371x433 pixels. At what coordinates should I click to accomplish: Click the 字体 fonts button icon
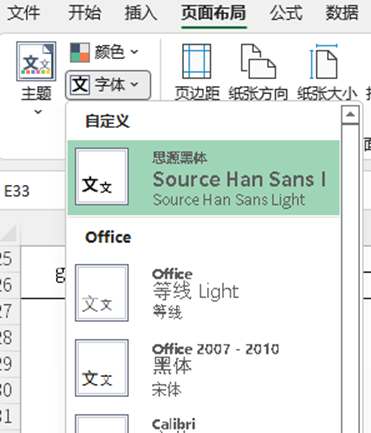80,85
